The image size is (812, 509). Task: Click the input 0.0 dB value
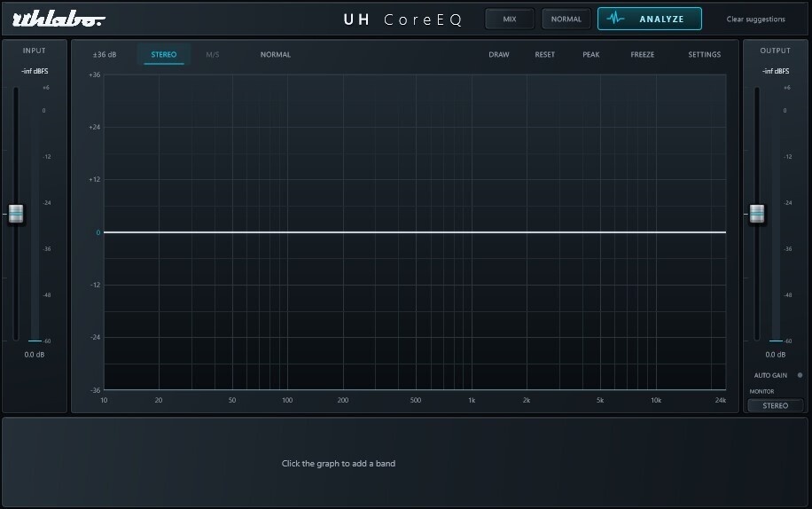pyautogui.click(x=35, y=355)
